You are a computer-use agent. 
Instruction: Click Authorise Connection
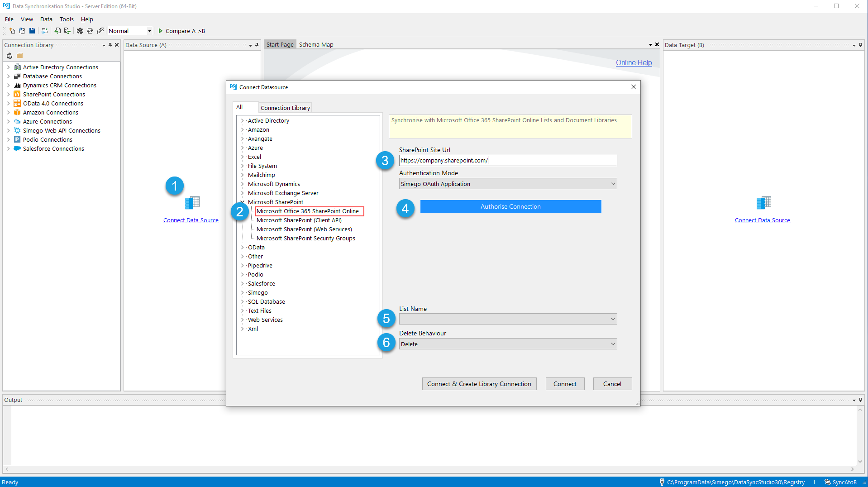pos(510,206)
